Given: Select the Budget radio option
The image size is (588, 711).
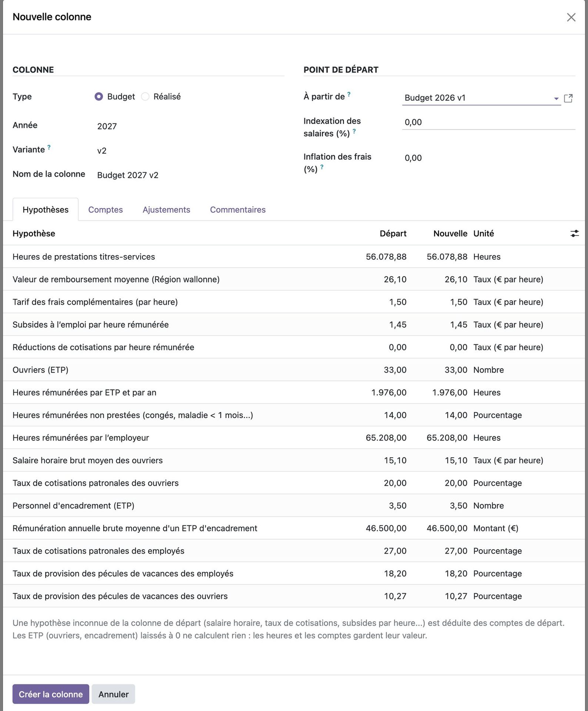Looking at the screenshot, I should point(98,97).
